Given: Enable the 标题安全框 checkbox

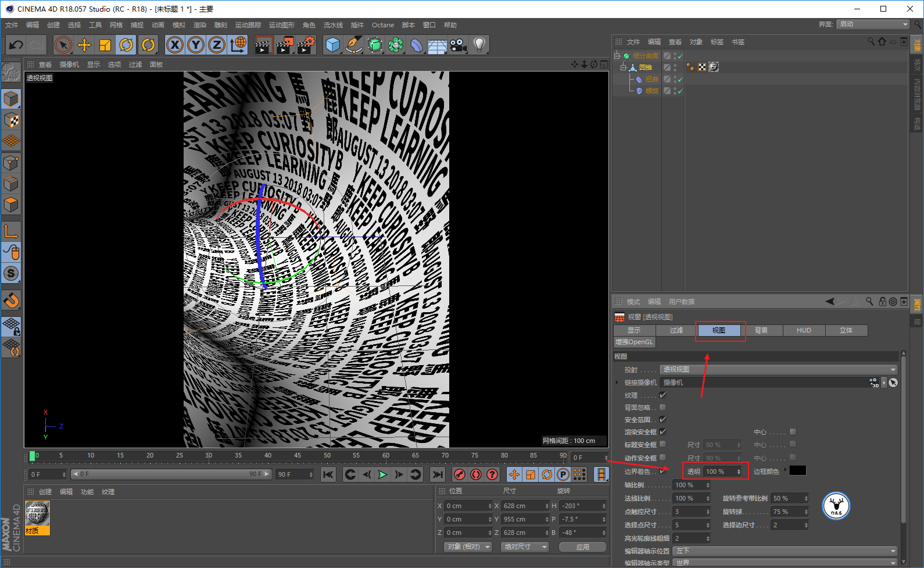Looking at the screenshot, I should 662,444.
